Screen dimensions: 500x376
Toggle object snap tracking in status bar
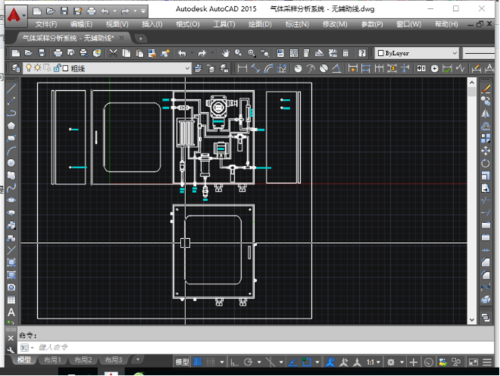[293, 362]
